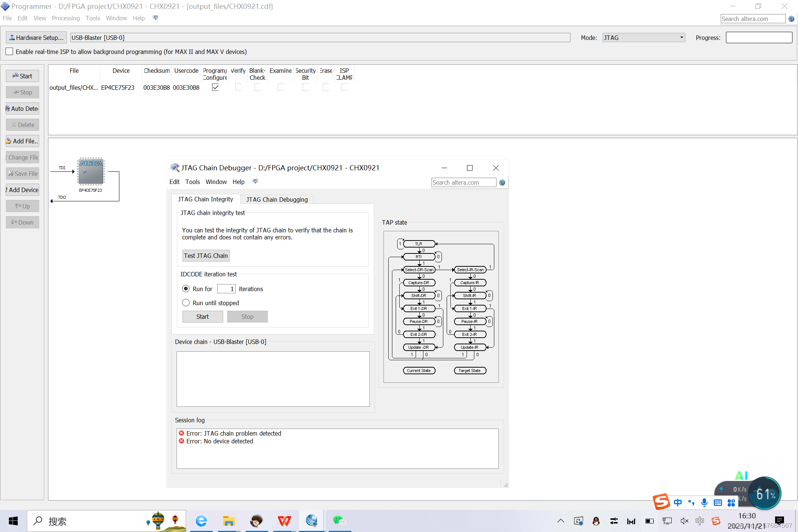The width and height of the screenshot is (798, 532).
Task: Click the Auto Detect button
Action: pos(23,109)
